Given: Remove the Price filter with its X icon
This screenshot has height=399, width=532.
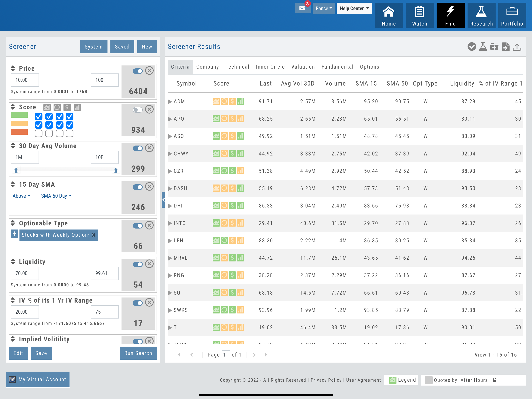Looking at the screenshot, I should tap(149, 71).
